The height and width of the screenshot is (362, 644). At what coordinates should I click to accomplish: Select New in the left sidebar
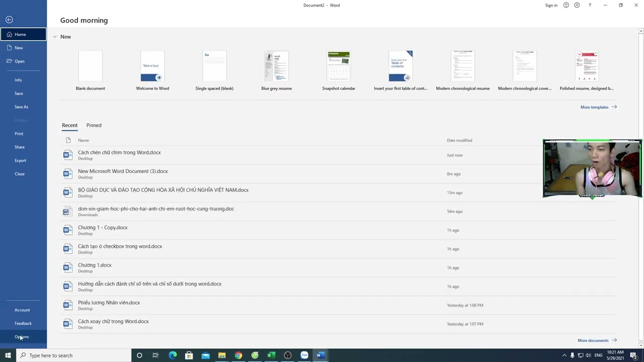tap(23, 48)
